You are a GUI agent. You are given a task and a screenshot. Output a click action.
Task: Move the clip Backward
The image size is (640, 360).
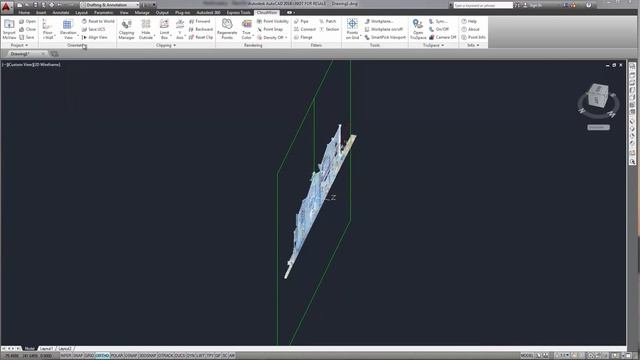click(201, 29)
